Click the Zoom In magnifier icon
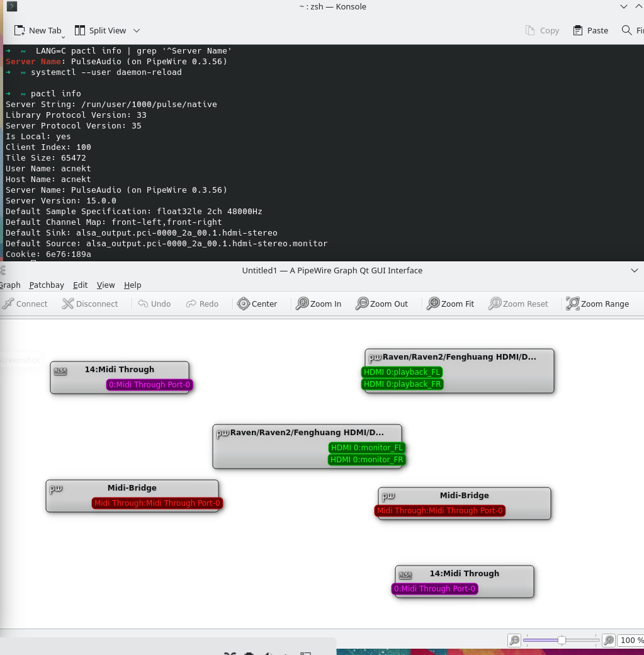This screenshot has width=644, height=655. click(x=302, y=304)
